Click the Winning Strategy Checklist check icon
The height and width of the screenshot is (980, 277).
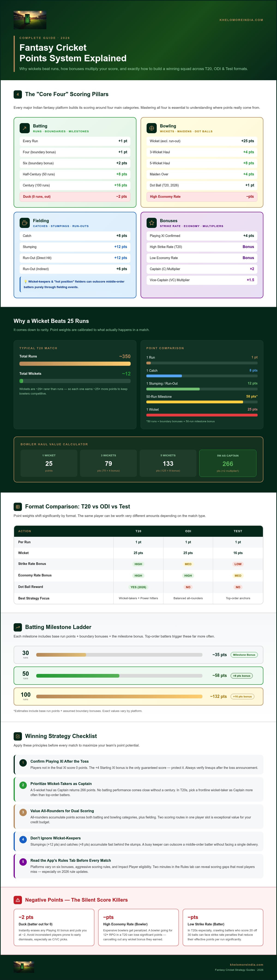pyautogui.click(x=18, y=736)
